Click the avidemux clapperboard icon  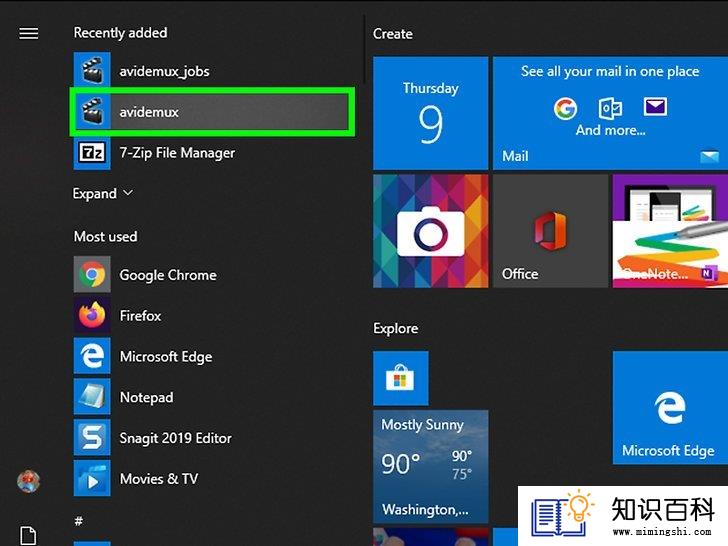click(x=92, y=111)
